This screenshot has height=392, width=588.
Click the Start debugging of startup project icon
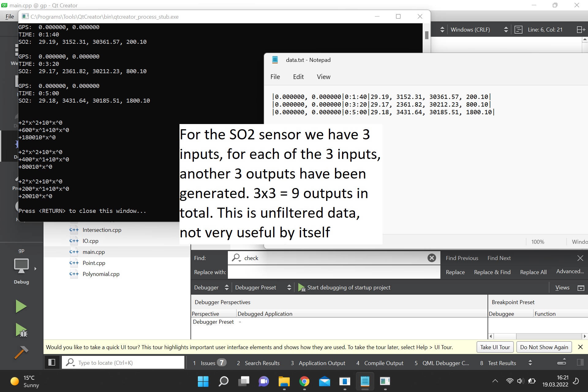(x=302, y=287)
